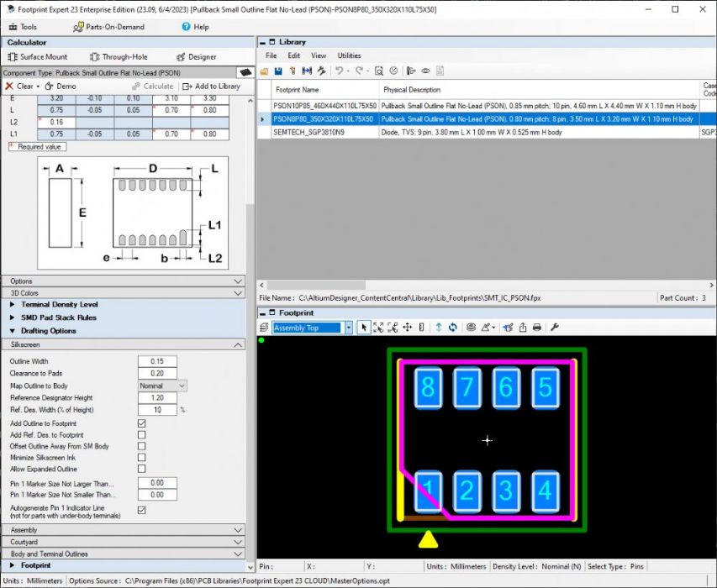Open the Assembly Top layer dropdown
Screen dimensions: 717x588
click(348, 328)
